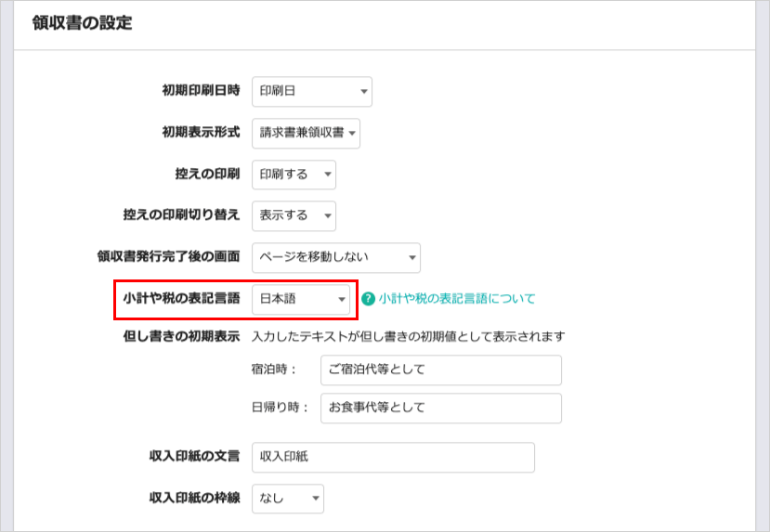This screenshot has width=770, height=532.
Task: Open the 初期印刷日時 dropdown showing 印刷日
Action: click(x=311, y=91)
